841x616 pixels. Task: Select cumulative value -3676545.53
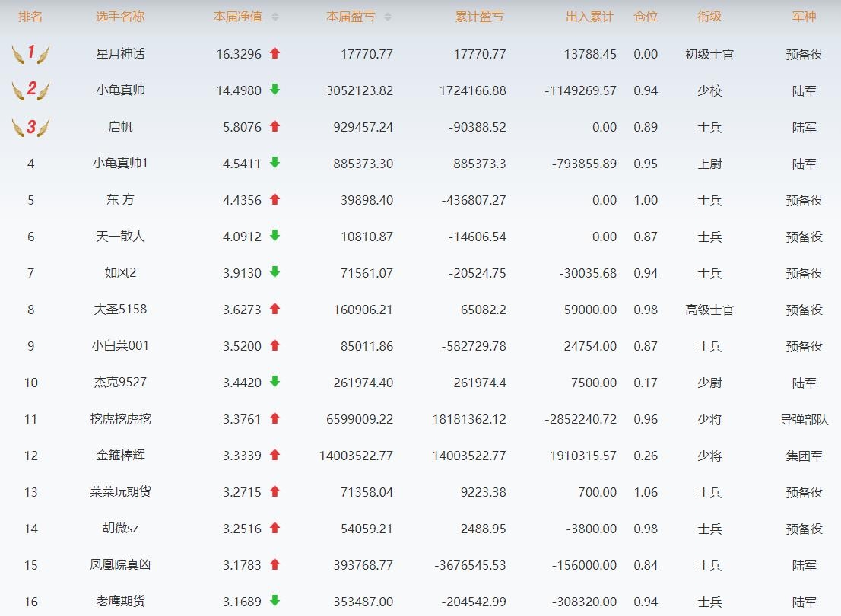coord(471,565)
